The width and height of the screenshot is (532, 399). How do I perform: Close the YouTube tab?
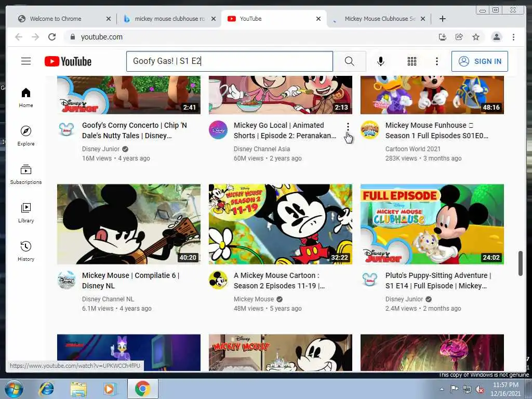pyautogui.click(x=318, y=19)
